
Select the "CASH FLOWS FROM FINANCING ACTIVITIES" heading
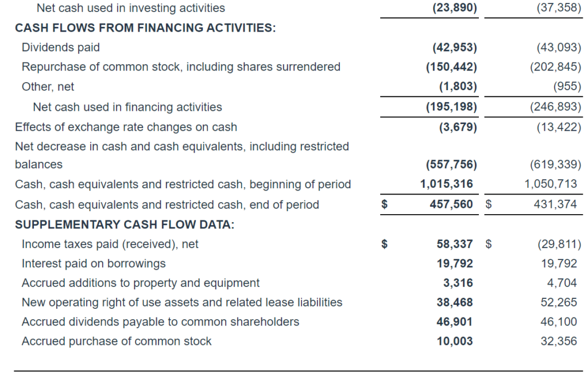tap(145, 28)
